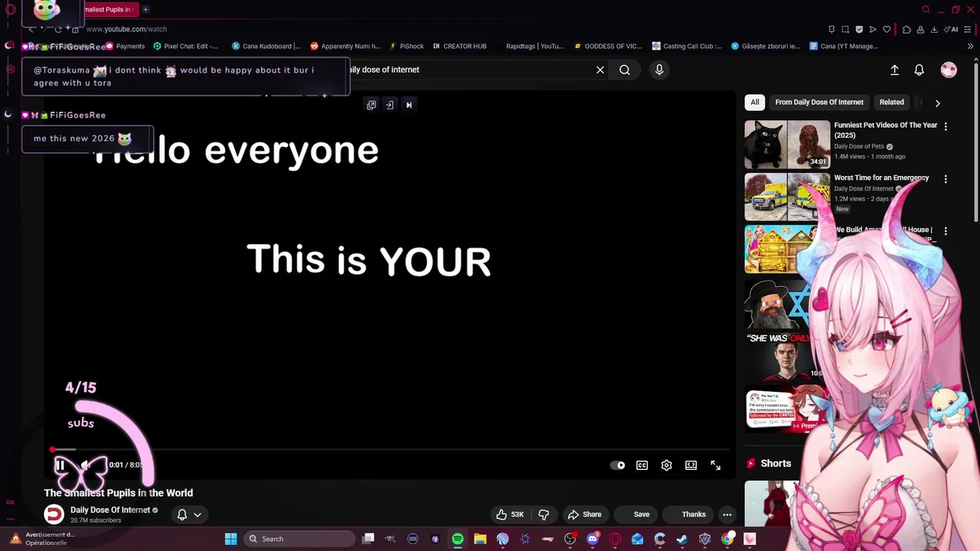Click the taskbar Search box

click(x=299, y=539)
